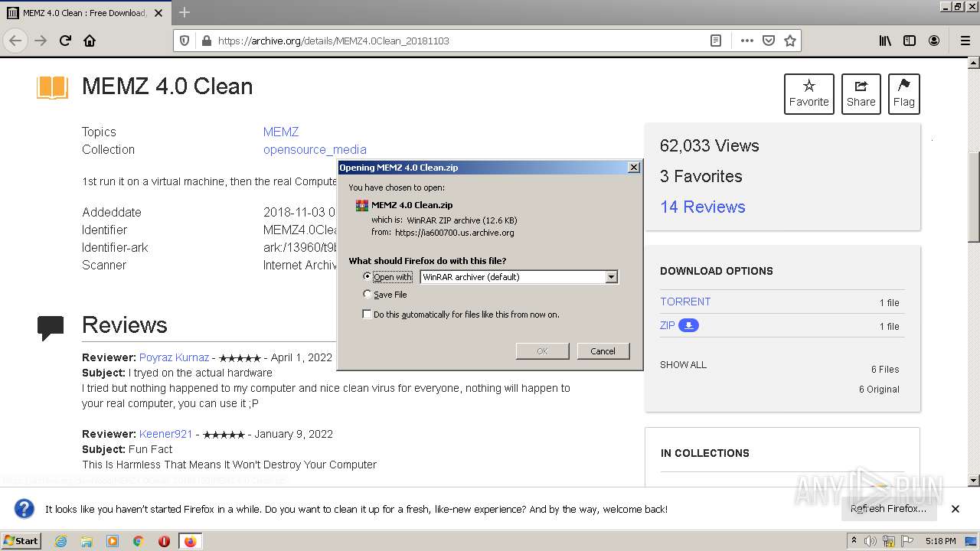Open page actions three-dot menu
Screen dimensions: 980x551
(x=747, y=41)
